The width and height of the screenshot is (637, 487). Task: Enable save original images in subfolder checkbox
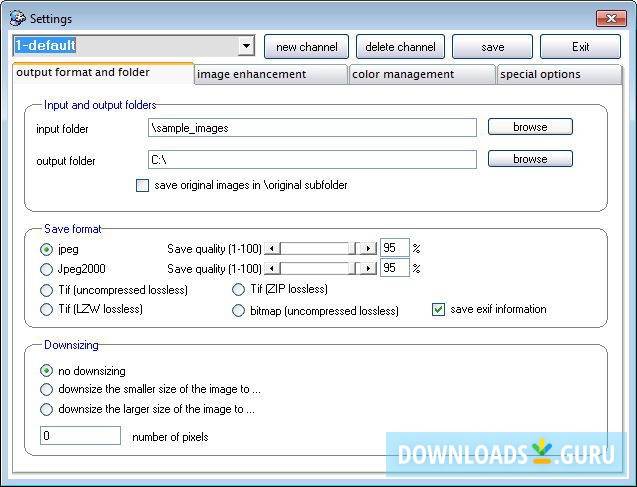tap(142, 186)
